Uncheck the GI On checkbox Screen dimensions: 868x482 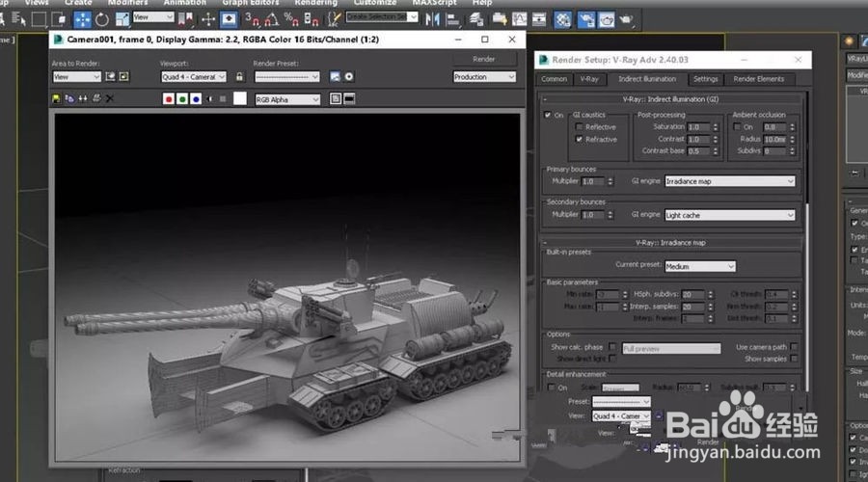[548, 115]
